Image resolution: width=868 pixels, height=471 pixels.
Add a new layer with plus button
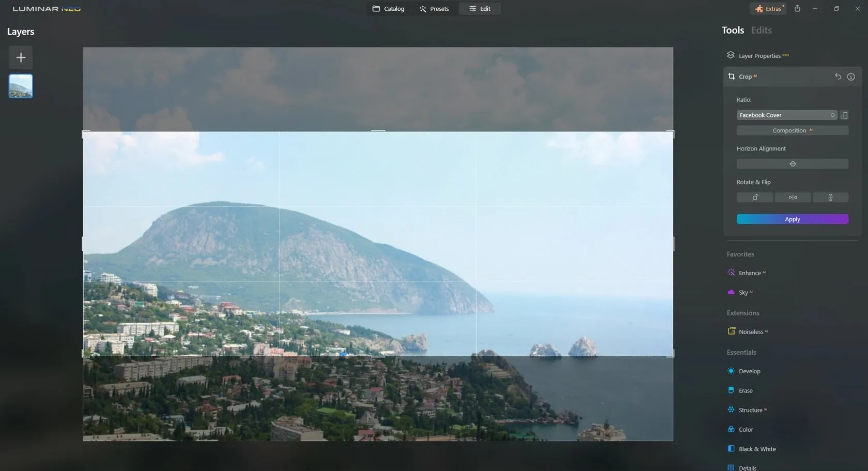[x=21, y=57]
